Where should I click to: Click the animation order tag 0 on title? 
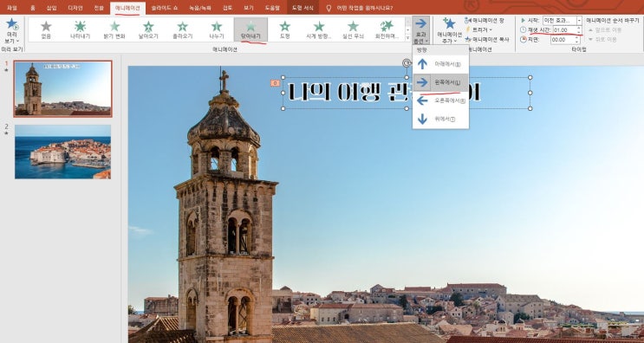(x=275, y=83)
